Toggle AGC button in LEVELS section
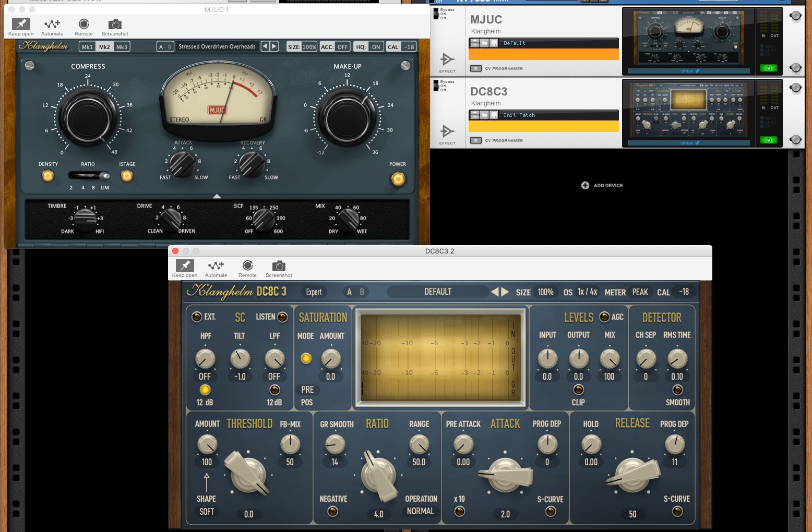This screenshot has height=532, width=812. click(604, 317)
